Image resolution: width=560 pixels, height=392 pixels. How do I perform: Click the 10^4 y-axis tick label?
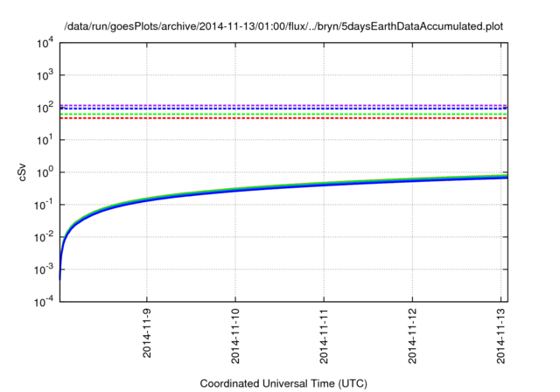pyautogui.click(x=45, y=43)
